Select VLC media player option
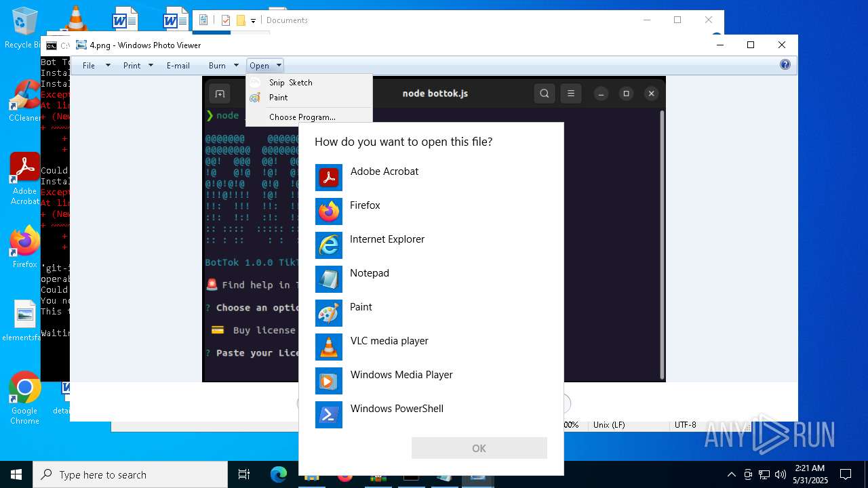 pos(431,347)
